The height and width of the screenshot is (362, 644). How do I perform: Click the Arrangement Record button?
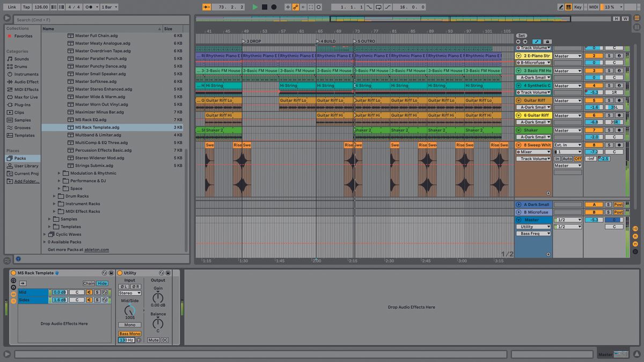coord(274,7)
